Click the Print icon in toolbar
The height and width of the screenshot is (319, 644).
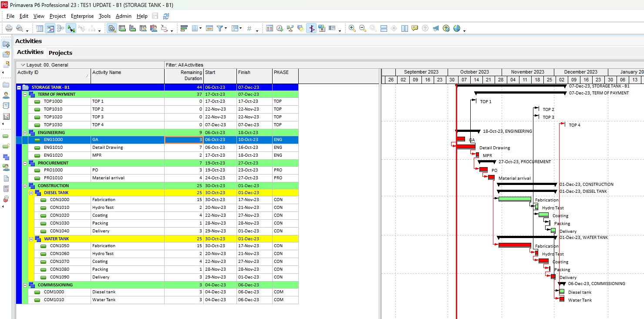(9, 28)
